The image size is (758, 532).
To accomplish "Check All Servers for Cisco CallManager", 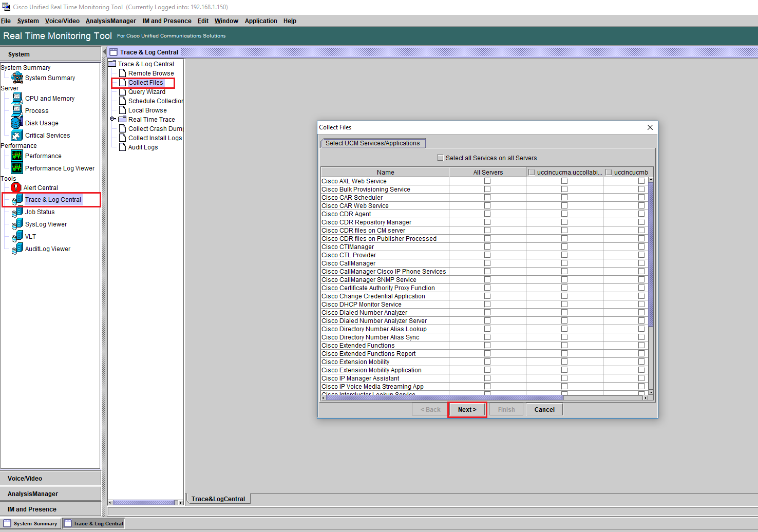I will pyautogui.click(x=487, y=263).
